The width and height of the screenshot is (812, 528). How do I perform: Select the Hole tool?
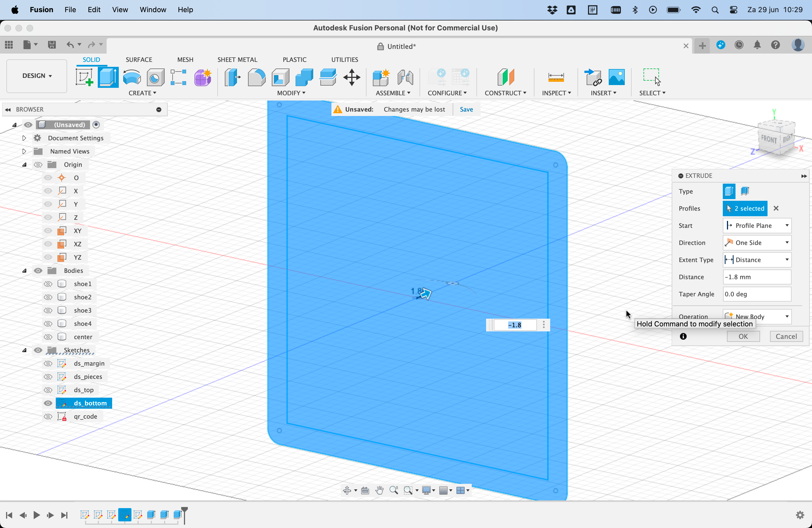[x=155, y=77]
